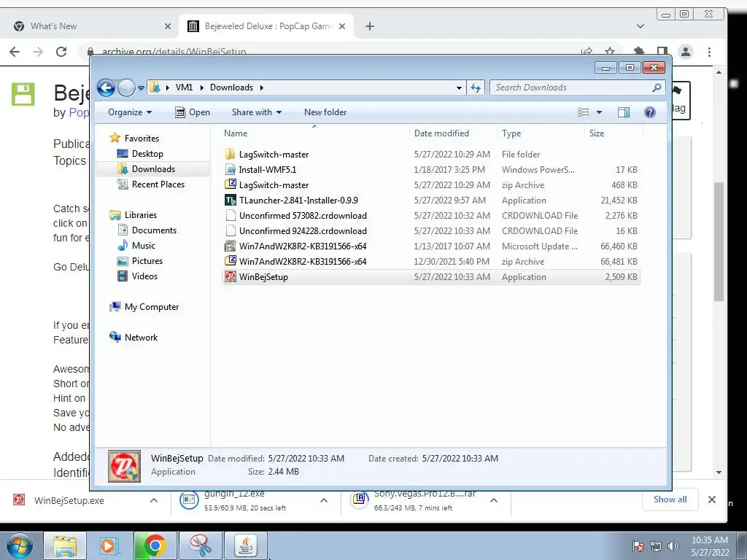This screenshot has width=747, height=560.
Task: Click the WinBejSetup thumbnail in details pane
Action: tap(124, 466)
